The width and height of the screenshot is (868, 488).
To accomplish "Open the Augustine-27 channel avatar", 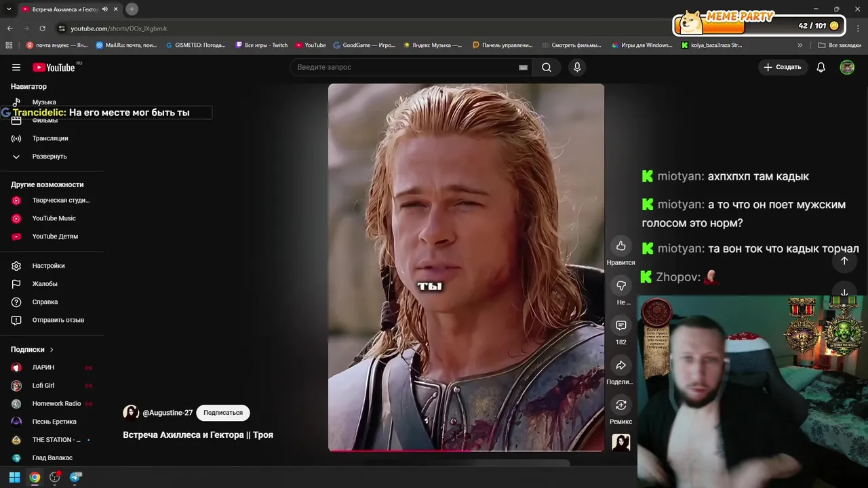I will (x=131, y=413).
